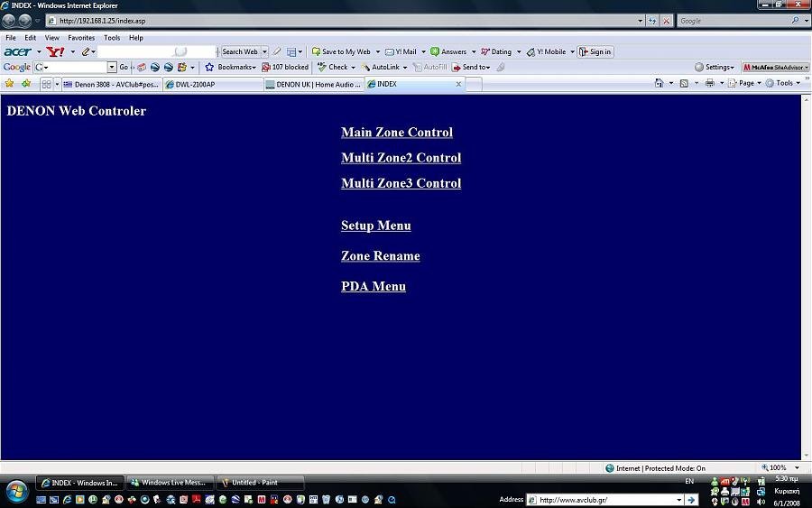Click the search magnifier icon
The width and height of the screenshot is (812, 508).
coord(795,21)
